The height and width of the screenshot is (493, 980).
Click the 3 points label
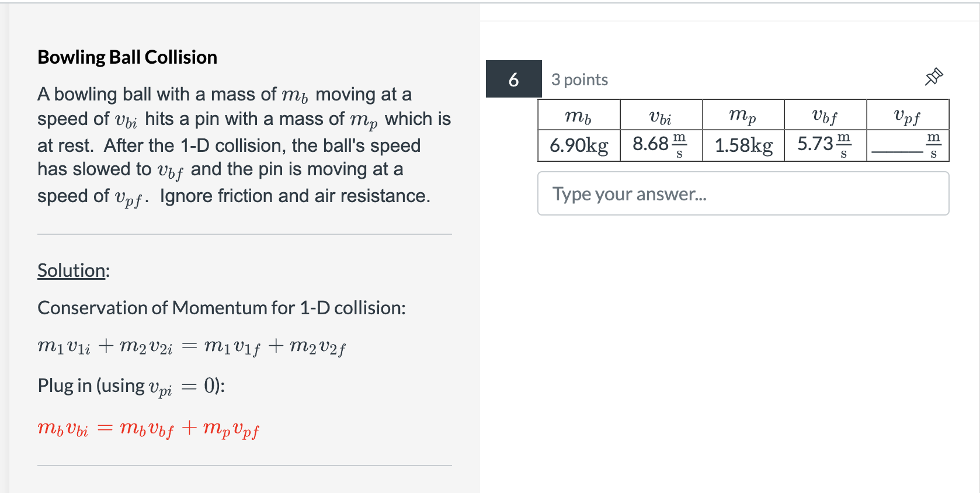tap(579, 79)
